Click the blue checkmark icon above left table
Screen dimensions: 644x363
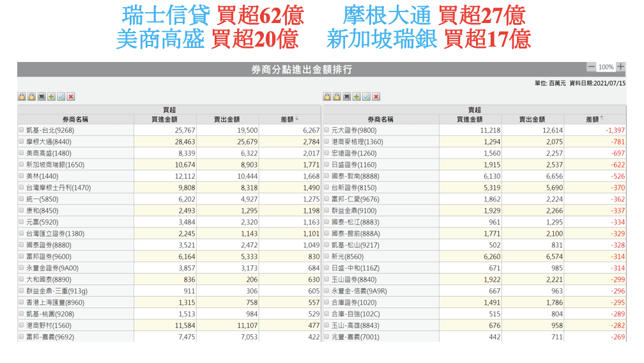point(61,97)
